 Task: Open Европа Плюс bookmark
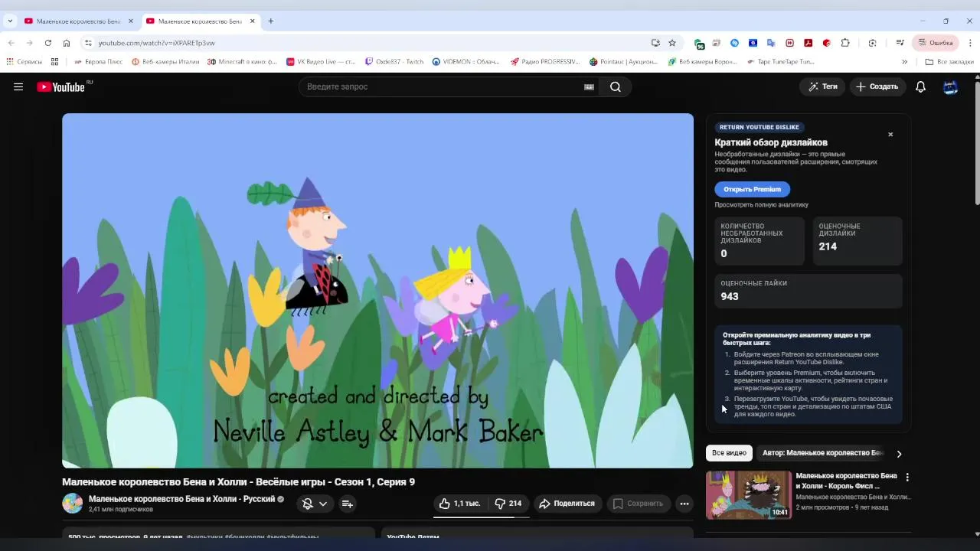pos(98,62)
